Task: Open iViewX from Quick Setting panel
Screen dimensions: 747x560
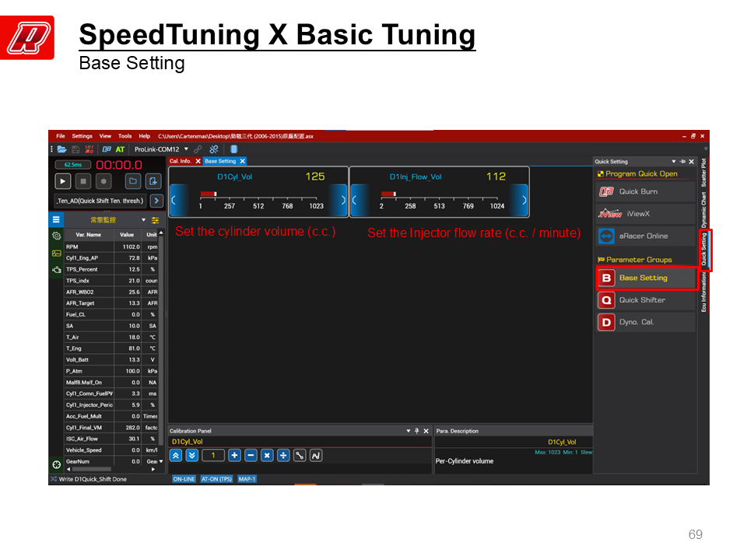Action: 645,214
